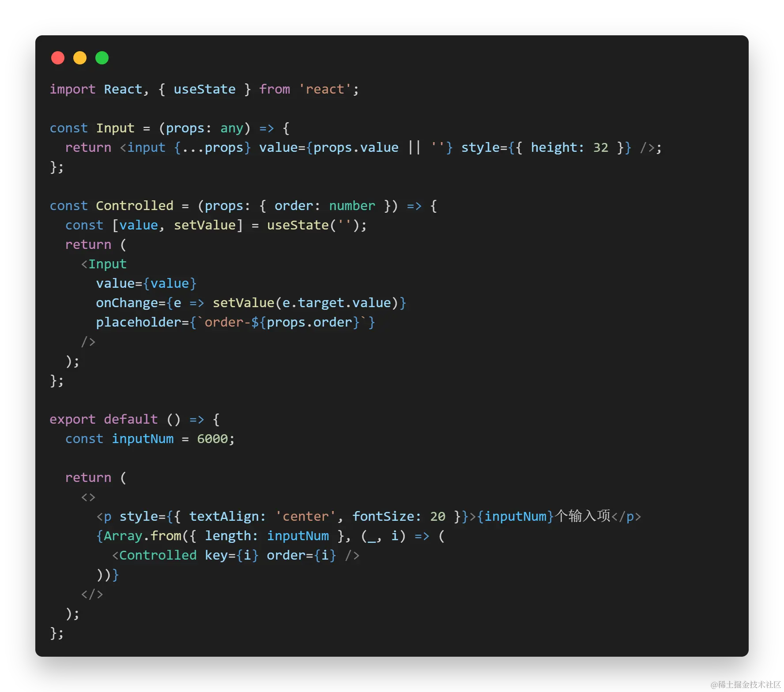Click the red close dot

click(58, 58)
